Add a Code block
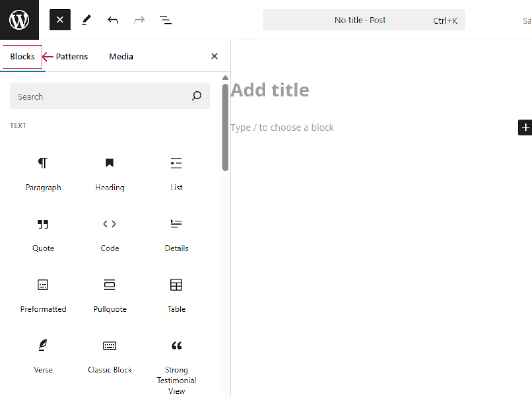Screen dimensions: 532x397 [x=110, y=235]
